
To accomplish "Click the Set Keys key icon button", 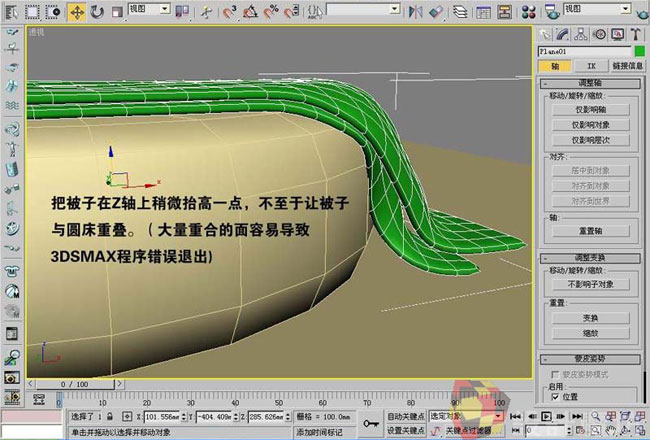I will [x=371, y=423].
